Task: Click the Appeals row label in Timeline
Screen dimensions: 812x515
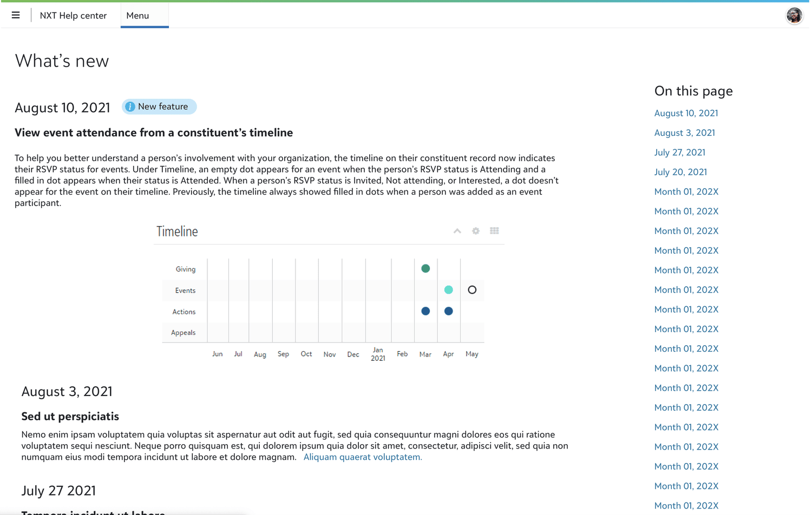Action: pyautogui.click(x=183, y=333)
